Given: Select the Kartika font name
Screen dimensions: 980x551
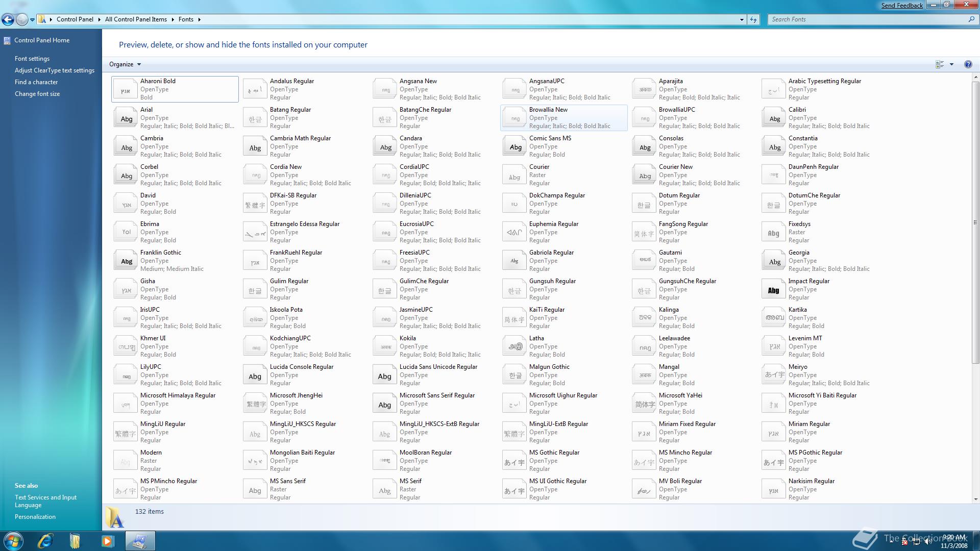Looking at the screenshot, I should [797, 310].
